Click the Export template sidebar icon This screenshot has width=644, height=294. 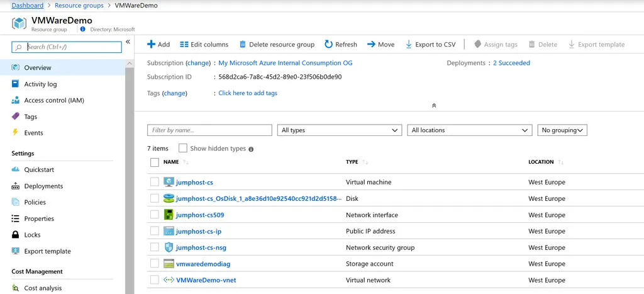point(16,251)
